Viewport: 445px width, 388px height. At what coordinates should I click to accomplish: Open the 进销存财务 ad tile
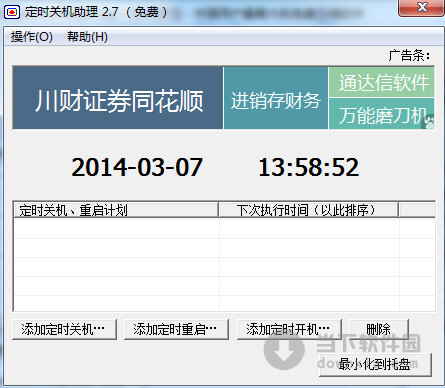click(x=276, y=98)
